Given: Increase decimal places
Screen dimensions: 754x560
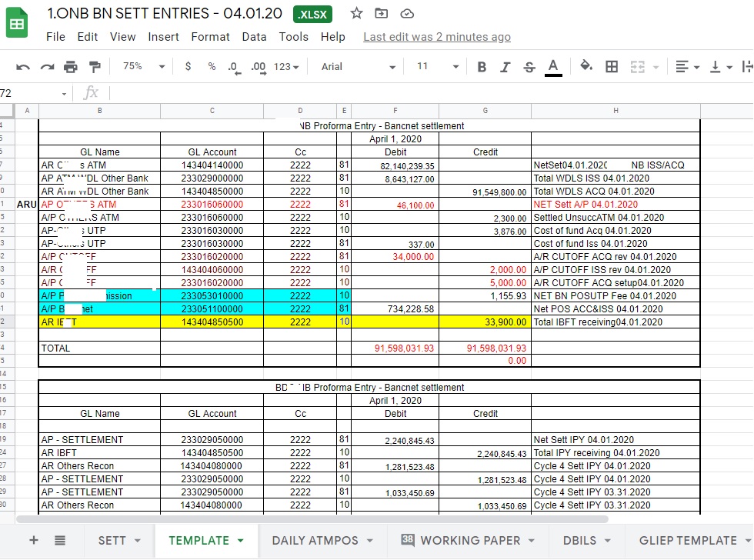Looking at the screenshot, I should coord(259,67).
